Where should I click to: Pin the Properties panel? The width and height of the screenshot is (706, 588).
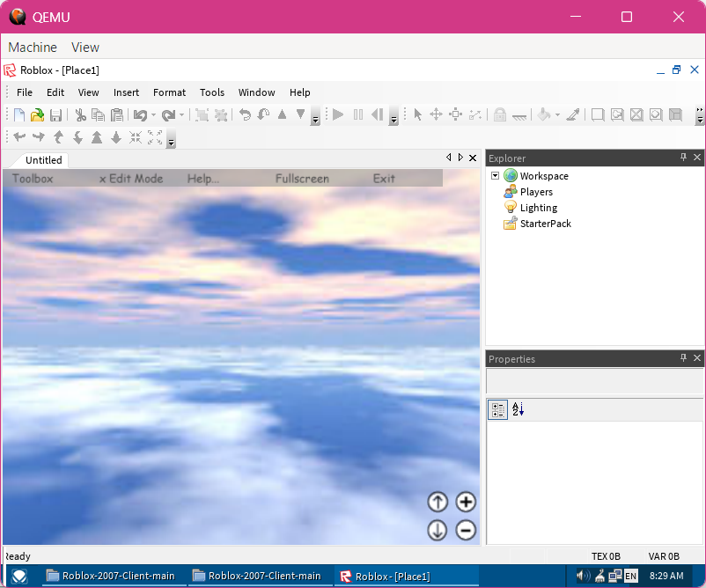(x=683, y=358)
